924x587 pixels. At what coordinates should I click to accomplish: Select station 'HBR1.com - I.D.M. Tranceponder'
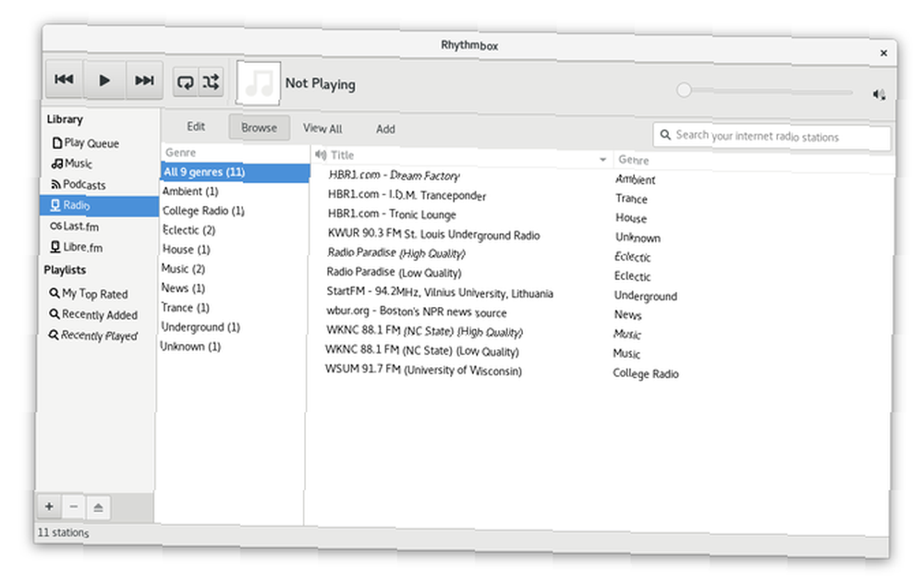pos(407,195)
